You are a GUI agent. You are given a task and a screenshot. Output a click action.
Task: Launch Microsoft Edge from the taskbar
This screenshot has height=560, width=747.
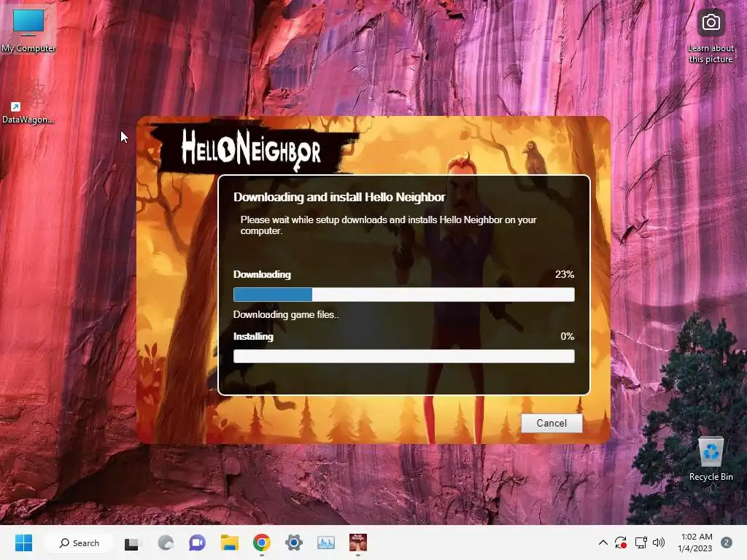coord(166,542)
